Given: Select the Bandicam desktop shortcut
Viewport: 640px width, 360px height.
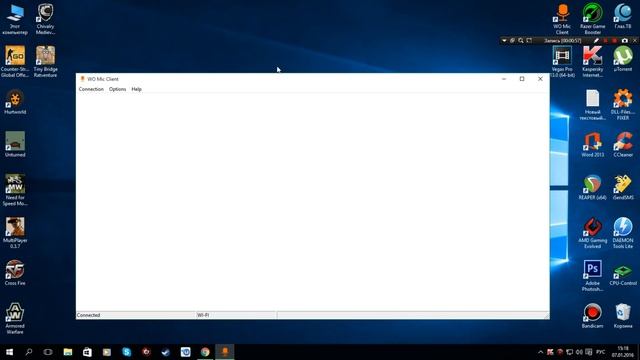Looking at the screenshot, I should coord(593,316).
